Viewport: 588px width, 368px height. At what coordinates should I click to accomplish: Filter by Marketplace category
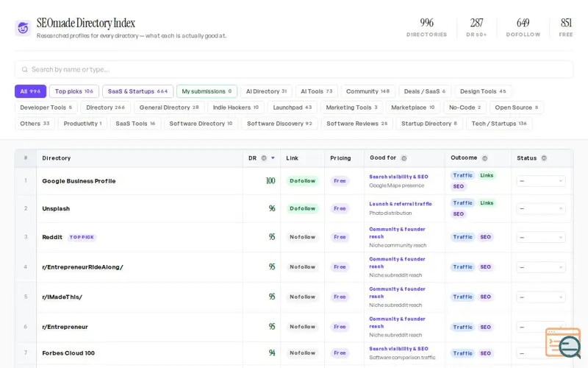(413, 107)
